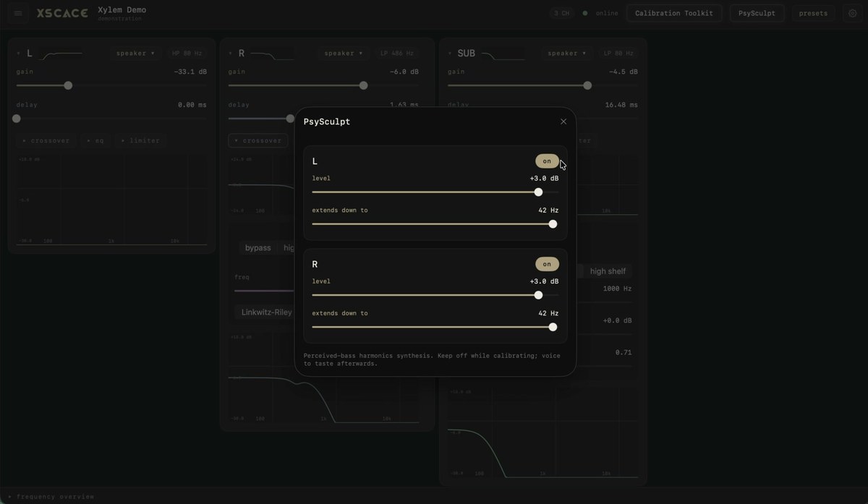Choose the Linkwitz-Riley crossover type
Image resolution: width=868 pixels, height=504 pixels.
(266, 312)
